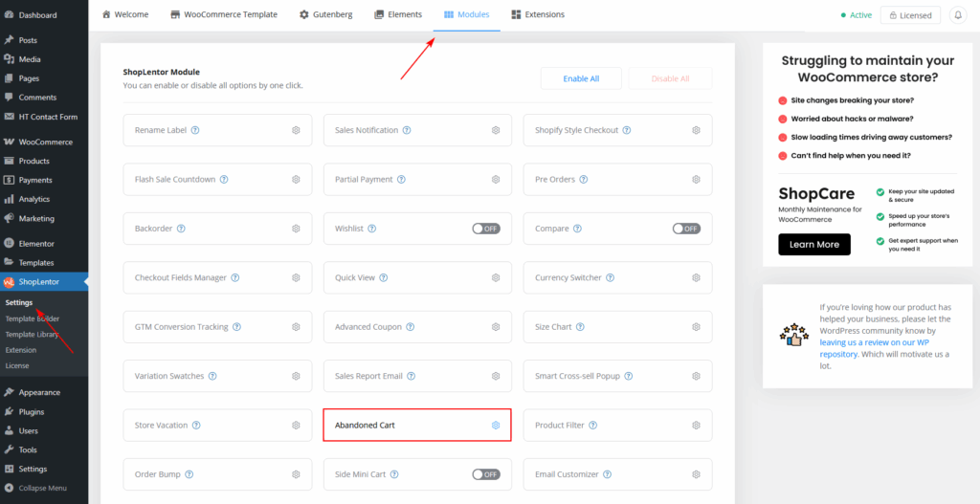
Task: Open GTM Conversion Tracking settings gear
Action: click(296, 327)
